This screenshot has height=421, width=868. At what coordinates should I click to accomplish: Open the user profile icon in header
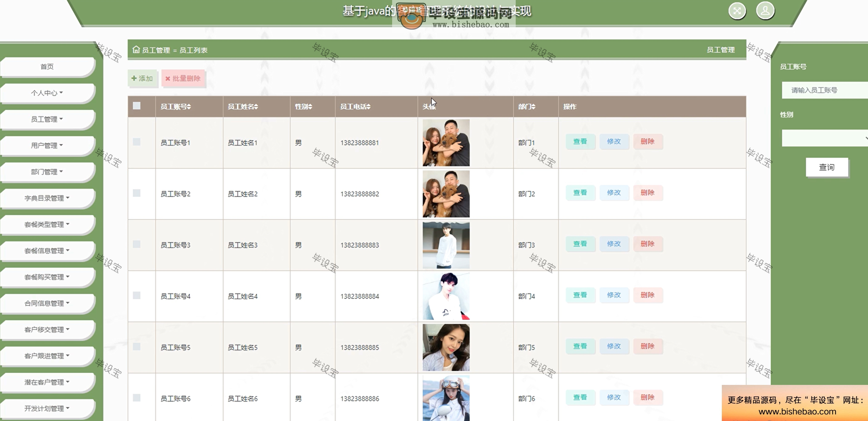[765, 11]
